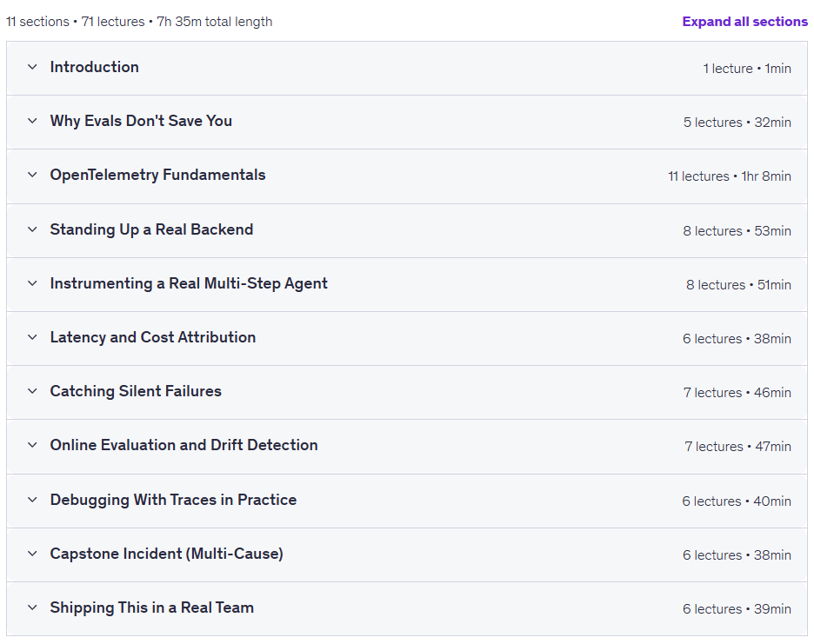Click the '11 lectures • 1hr 8min' label
This screenshot has width=814, height=644.
[730, 176]
